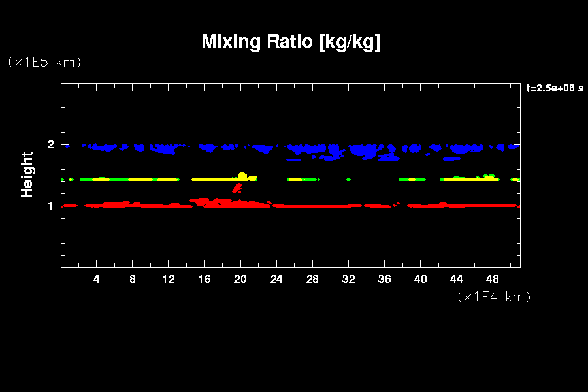
Task: Click y-axis tick label 1
Action: coord(50,206)
